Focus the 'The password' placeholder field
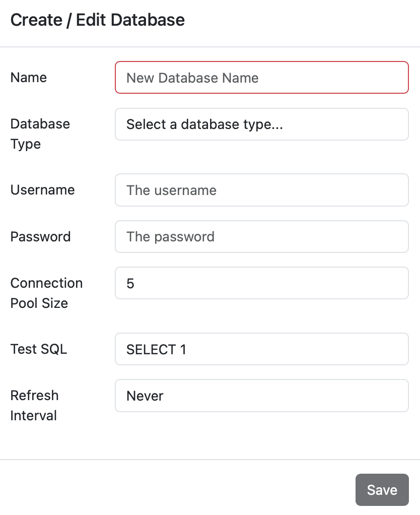420x515 pixels. coord(261,236)
